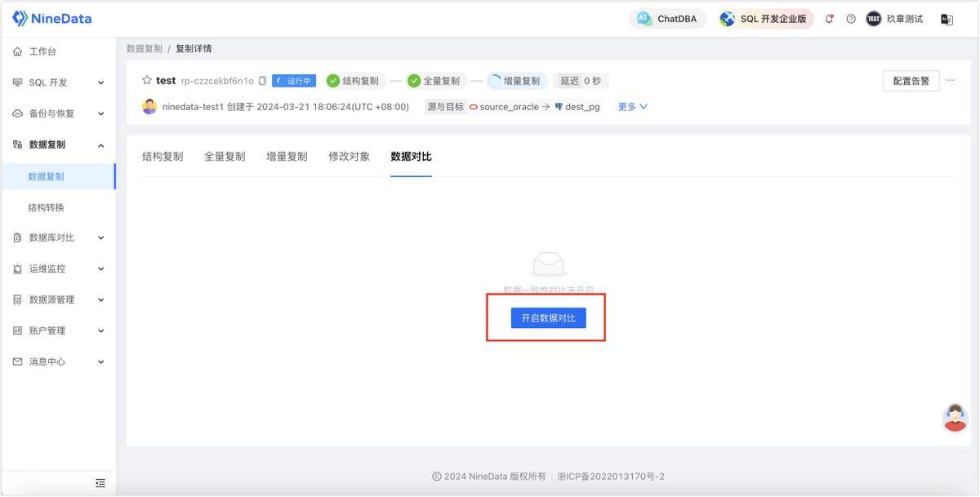Expand the 数据源管理 menu
This screenshot has height=497, width=980.
click(101, 300)
